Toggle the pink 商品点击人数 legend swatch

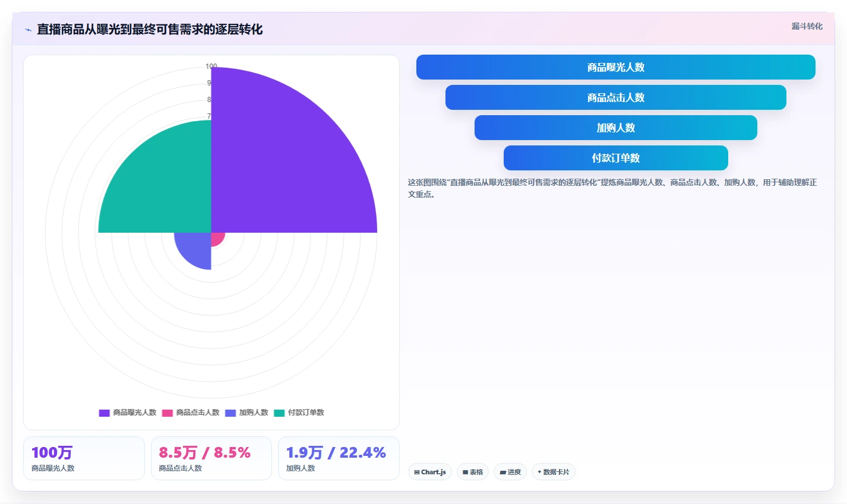tap(167, 413)
